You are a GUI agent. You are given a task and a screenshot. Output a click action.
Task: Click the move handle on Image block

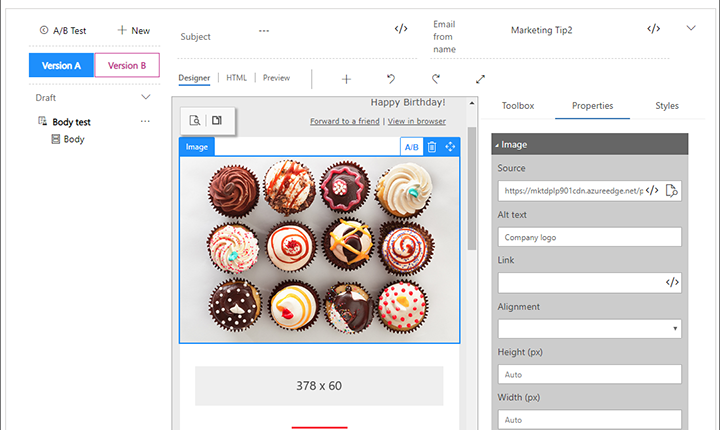[450, 147]
